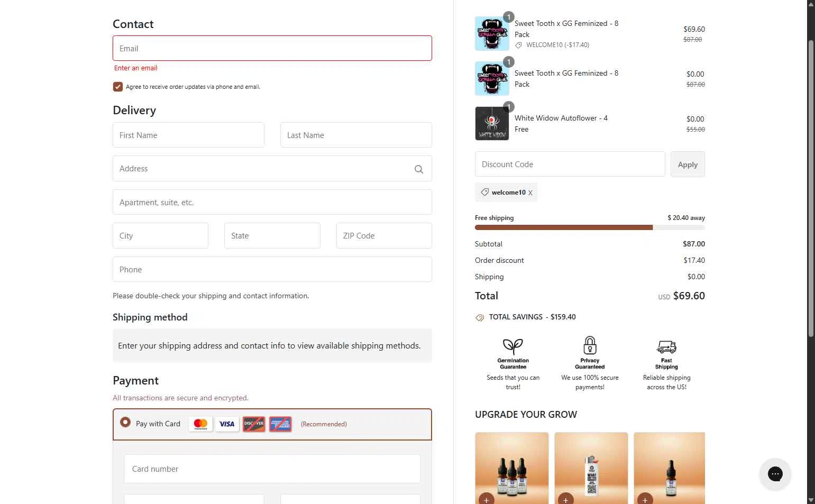Remove welcome10 discount code with X
The width and height of the screenshot is (815, 504).
coord(530,193)
